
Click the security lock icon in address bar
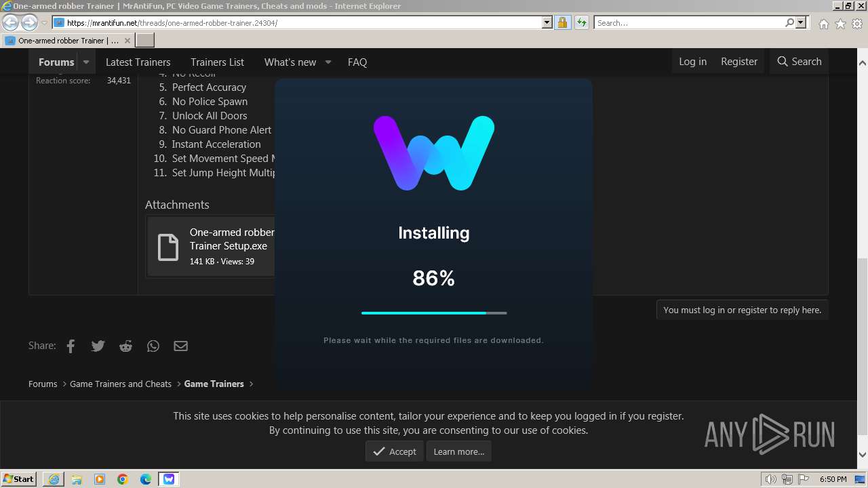(562, 22)
